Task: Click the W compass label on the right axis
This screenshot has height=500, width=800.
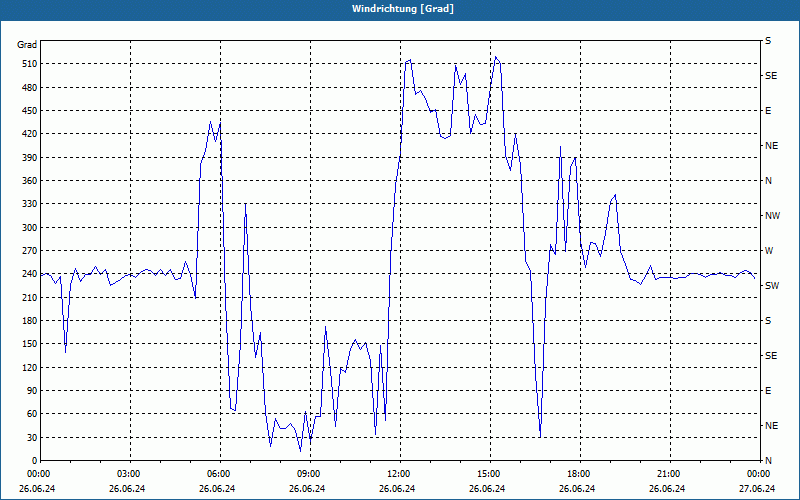Action: (769, 251)
